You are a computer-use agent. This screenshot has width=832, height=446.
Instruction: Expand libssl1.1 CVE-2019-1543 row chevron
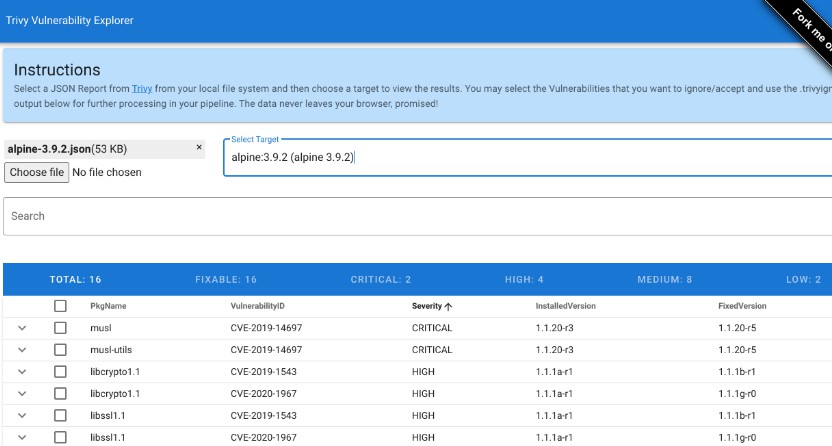(x=22, y=416)
